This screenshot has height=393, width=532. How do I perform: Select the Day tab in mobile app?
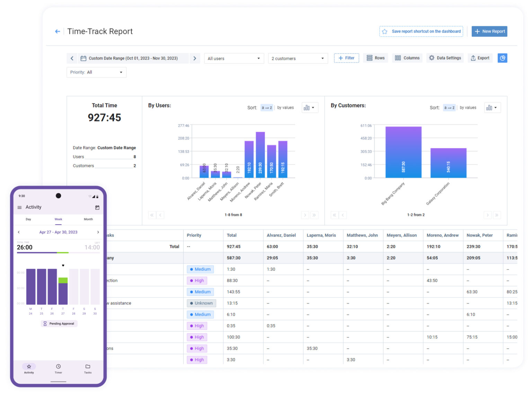(28, 219)
